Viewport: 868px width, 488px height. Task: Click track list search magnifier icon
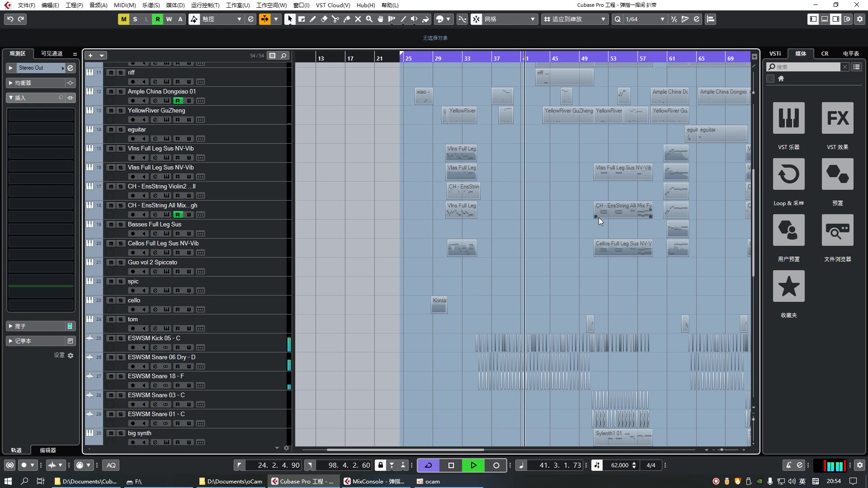pos(283,56)
